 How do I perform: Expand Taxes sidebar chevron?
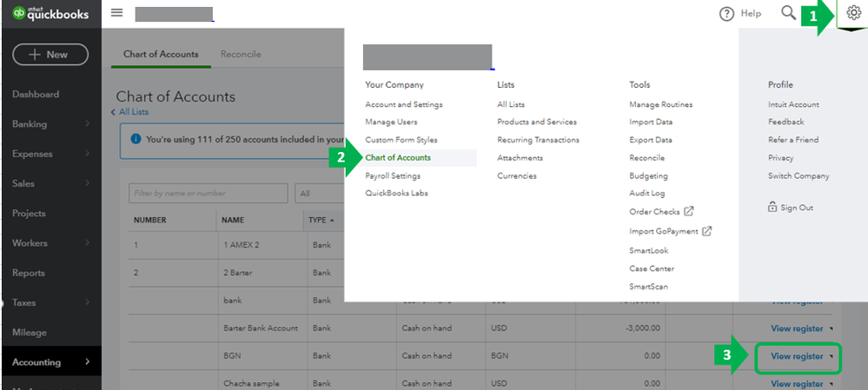[88, 302]
